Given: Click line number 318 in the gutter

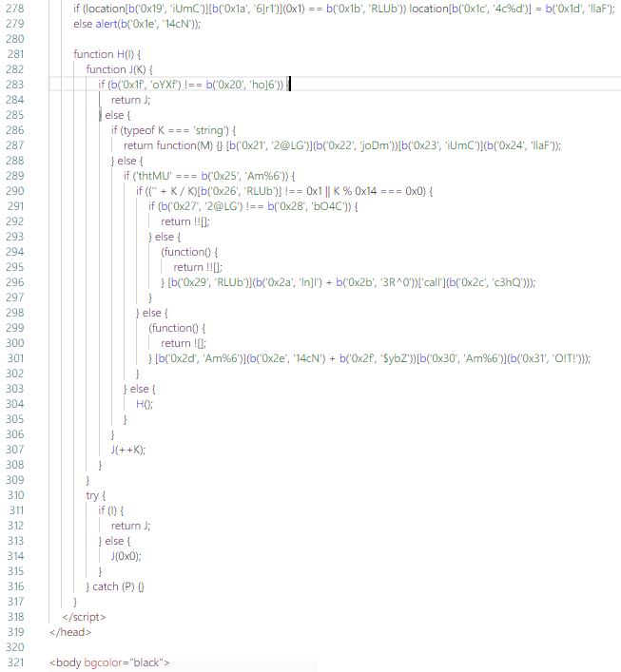Looking at the screenshot, I should pyautogui.click(x=15, y=617).
